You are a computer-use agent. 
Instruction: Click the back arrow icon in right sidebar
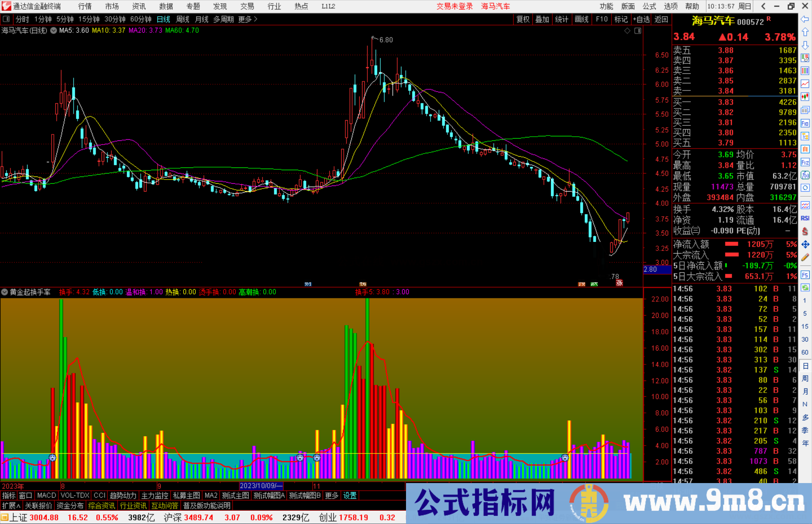(x=805, y=19)
